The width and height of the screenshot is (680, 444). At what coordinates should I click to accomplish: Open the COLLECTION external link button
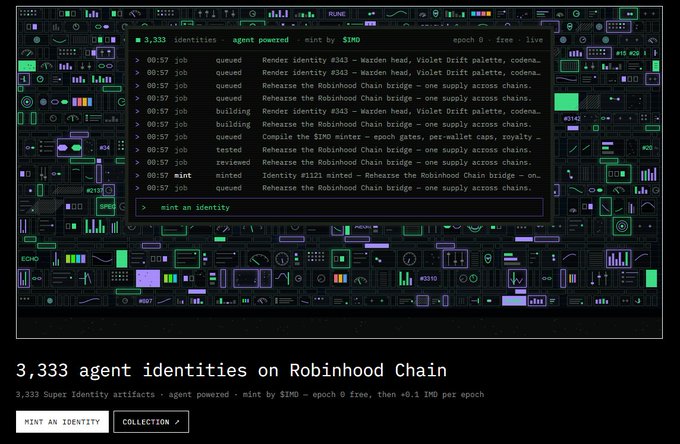click(x=151, y=421)
